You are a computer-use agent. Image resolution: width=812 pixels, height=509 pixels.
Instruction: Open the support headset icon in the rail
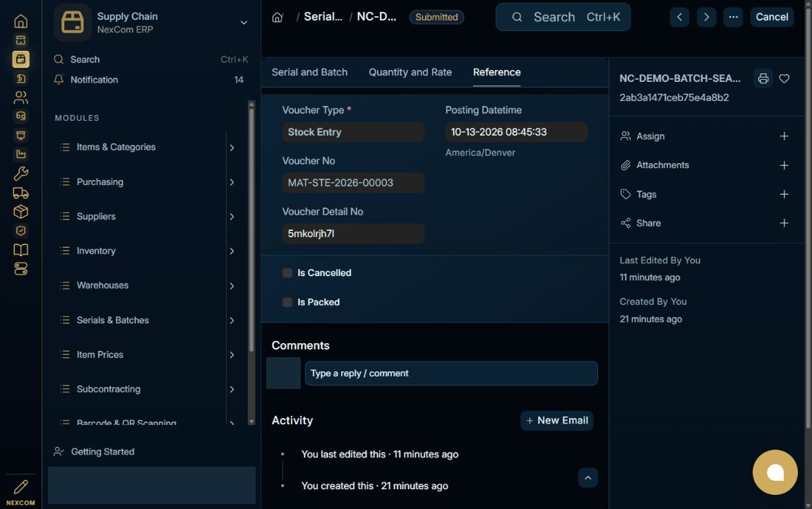(20, 116)
